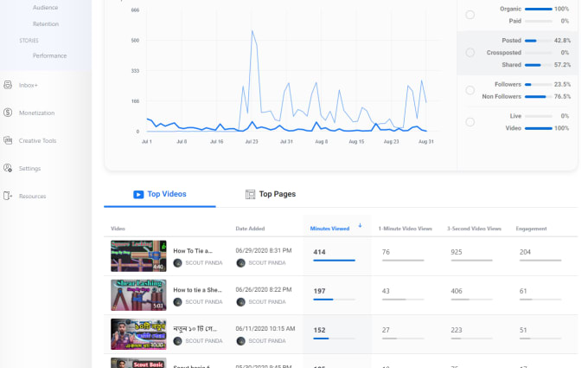
Task: Select the Posted/Crossposted/Shared radio button
Action: tap(470, 53)
